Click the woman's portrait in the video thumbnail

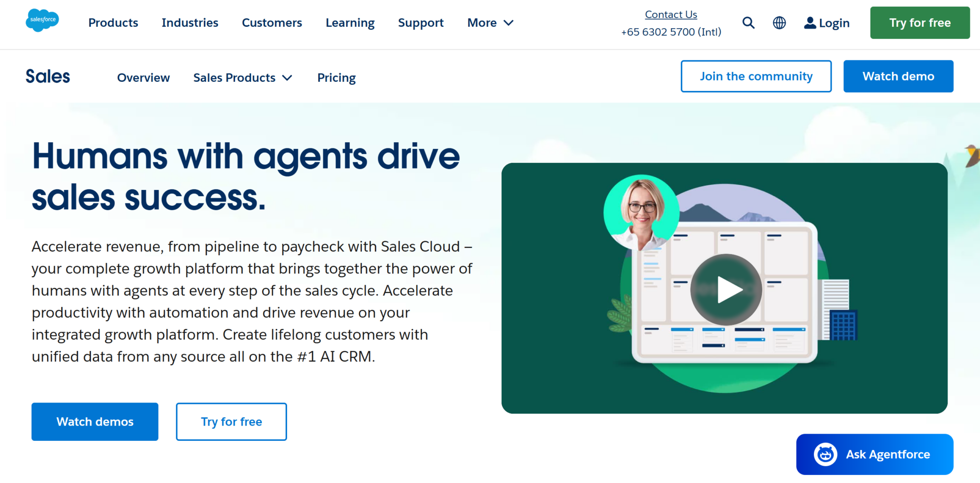coord(641,213)
